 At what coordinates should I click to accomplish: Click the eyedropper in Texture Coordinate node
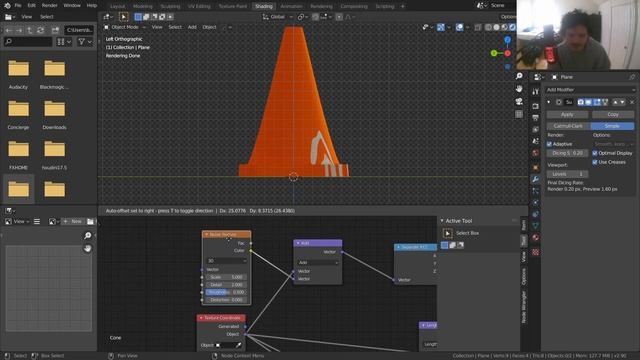pos(238,345)
